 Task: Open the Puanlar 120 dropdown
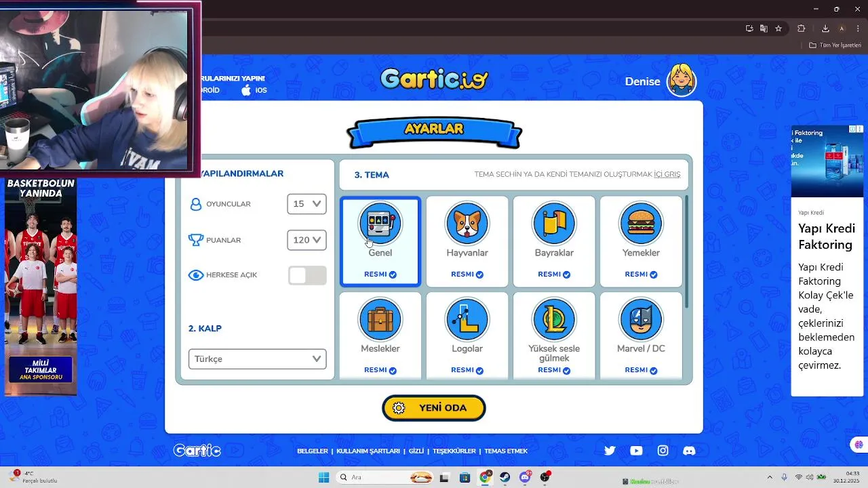[x=307, y=240]
